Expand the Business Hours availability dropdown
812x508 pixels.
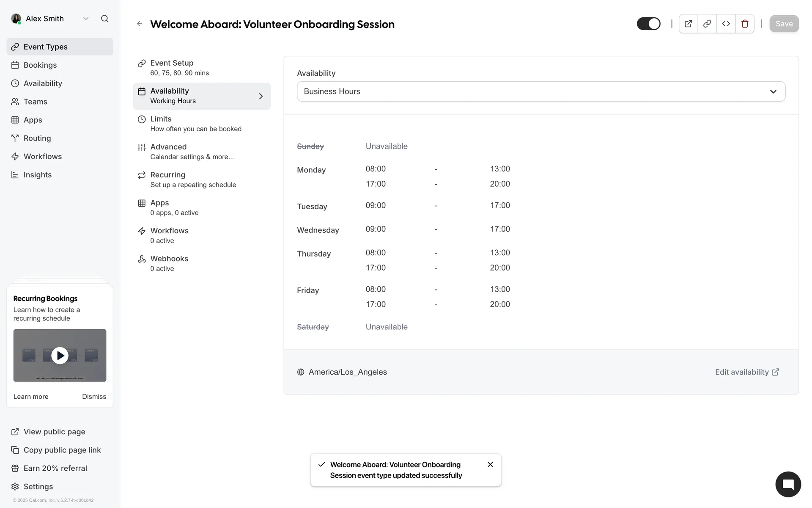(541, 91)
